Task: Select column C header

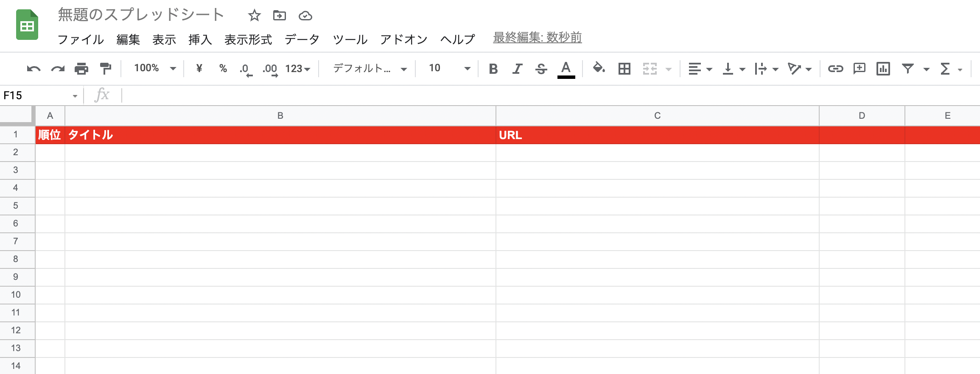Action: 657,115
